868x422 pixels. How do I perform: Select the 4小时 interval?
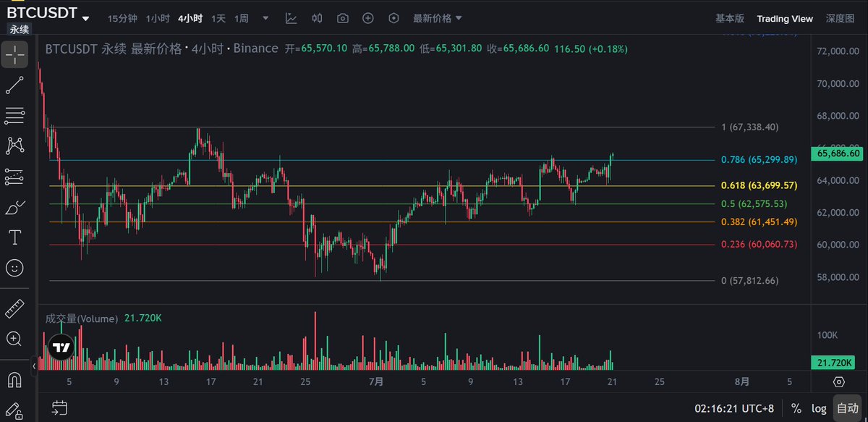(190, 18)
